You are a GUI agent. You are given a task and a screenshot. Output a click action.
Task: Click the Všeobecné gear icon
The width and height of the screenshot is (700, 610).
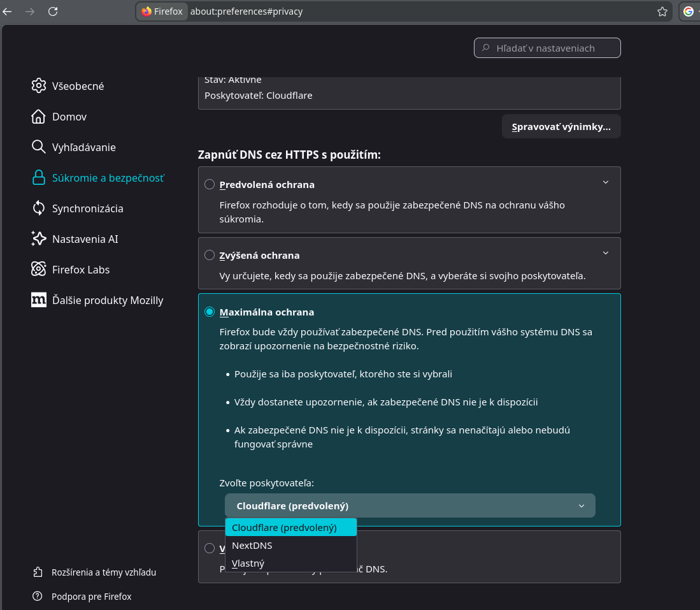coord(39,86)
